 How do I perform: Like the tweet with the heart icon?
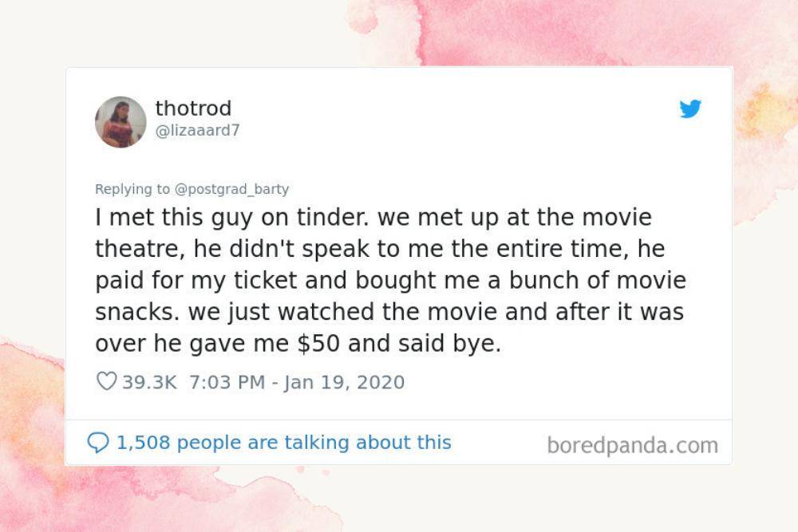tap(106, 381)
